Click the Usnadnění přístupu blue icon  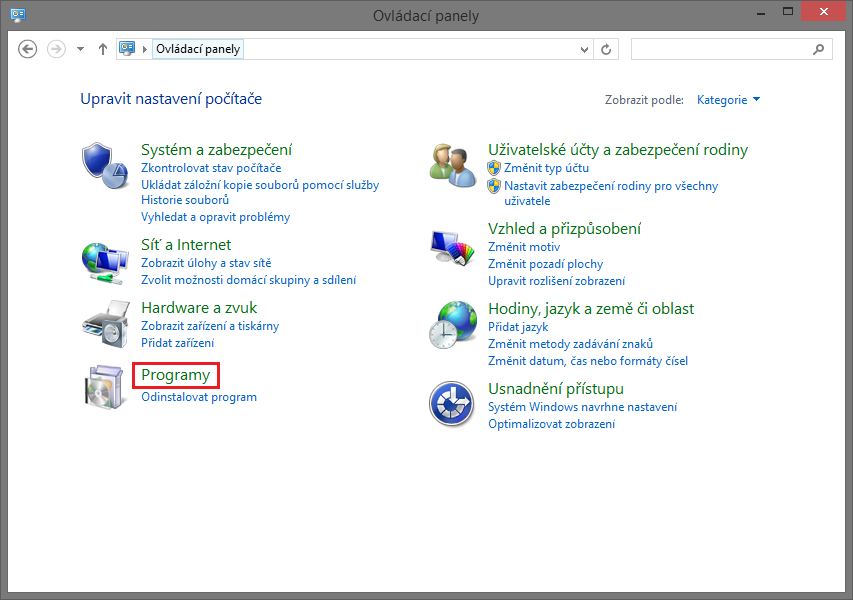452,403
